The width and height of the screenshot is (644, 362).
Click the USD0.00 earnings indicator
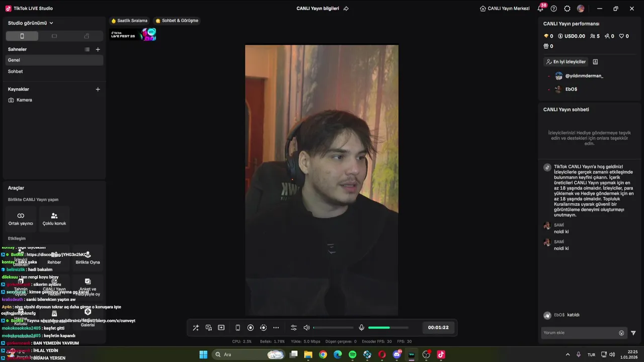click(x=572, y=36)
